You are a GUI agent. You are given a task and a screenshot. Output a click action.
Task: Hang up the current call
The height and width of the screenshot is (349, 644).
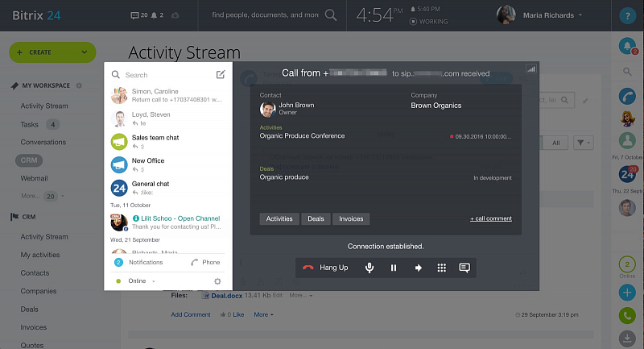(325, 268)
